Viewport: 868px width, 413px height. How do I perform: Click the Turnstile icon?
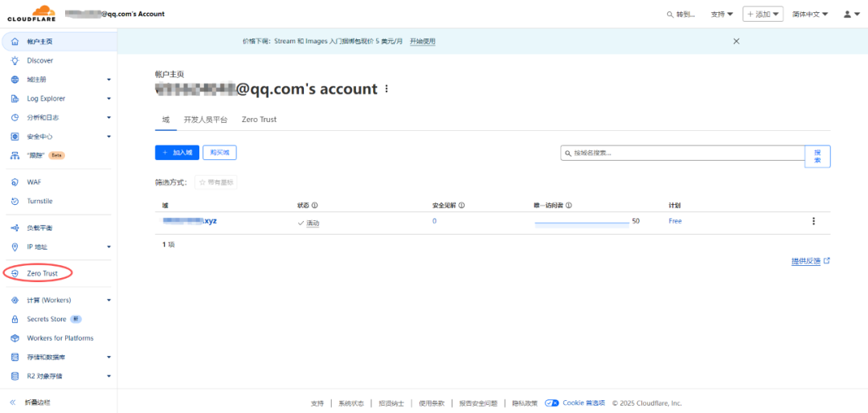click(15, 201)
